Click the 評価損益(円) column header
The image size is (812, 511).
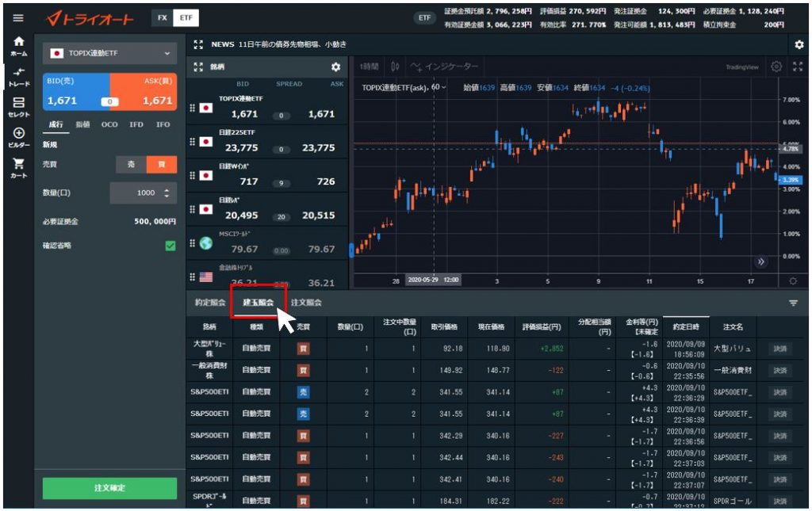click(x=541, y=327)
